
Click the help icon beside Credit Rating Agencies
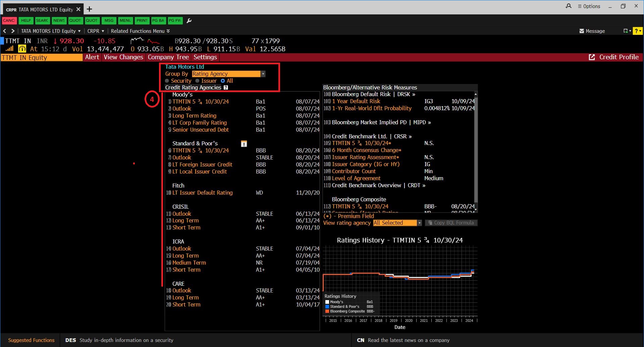(x=226, y=87)
